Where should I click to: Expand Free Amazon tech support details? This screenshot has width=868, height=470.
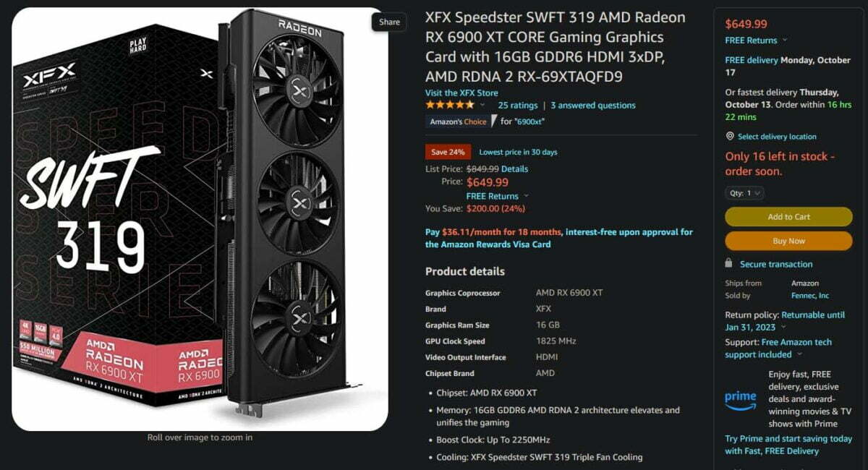click(x=799, y=354)
